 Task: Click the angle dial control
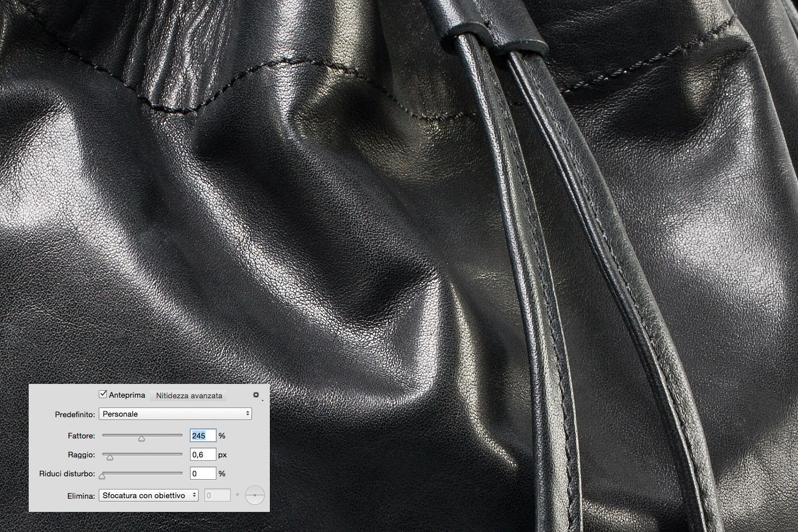coord(255,495)
